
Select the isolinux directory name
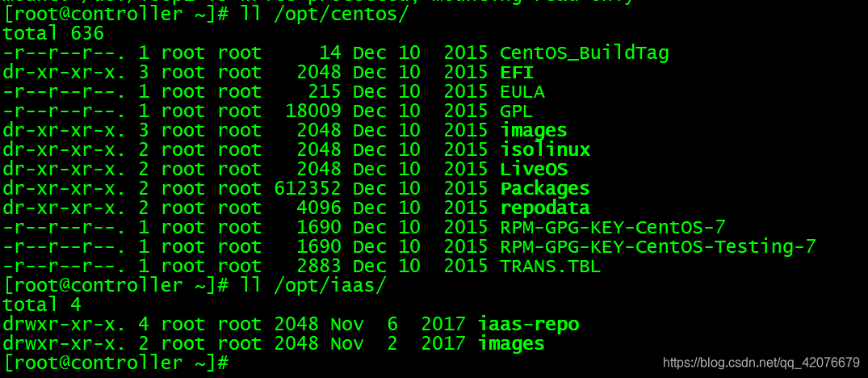pyautogui.click(x=545, y=150)
